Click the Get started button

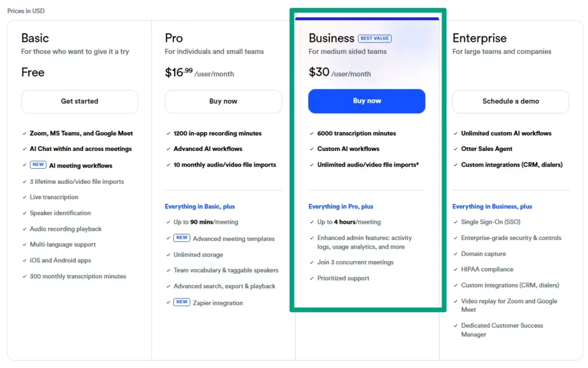point(80,102)
